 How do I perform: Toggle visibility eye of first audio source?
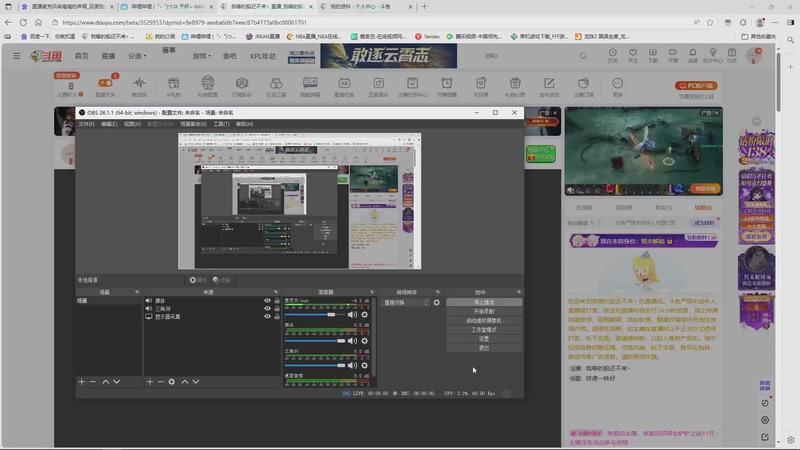tap(267, 301)
